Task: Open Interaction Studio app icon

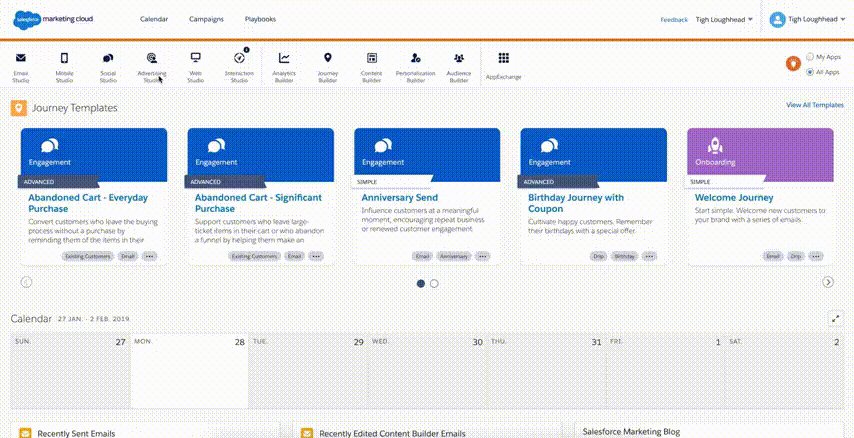Action: 239,58
